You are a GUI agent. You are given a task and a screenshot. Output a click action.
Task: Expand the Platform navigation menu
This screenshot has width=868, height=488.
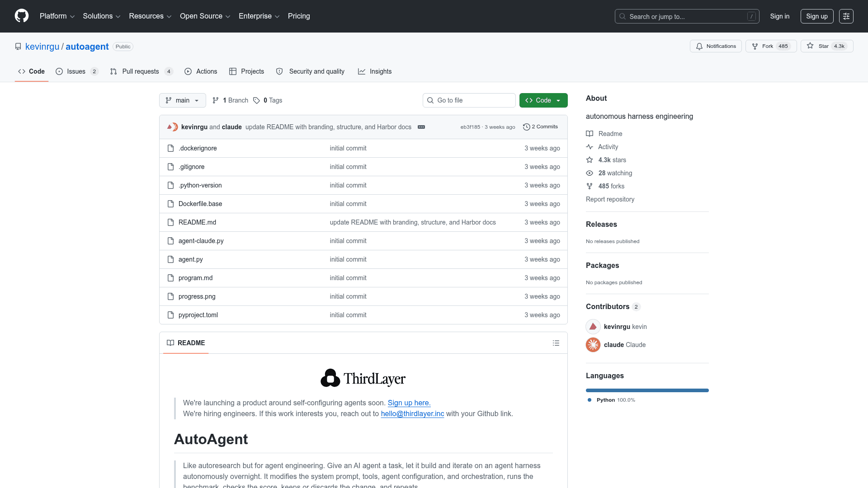(x=57, y=16)
